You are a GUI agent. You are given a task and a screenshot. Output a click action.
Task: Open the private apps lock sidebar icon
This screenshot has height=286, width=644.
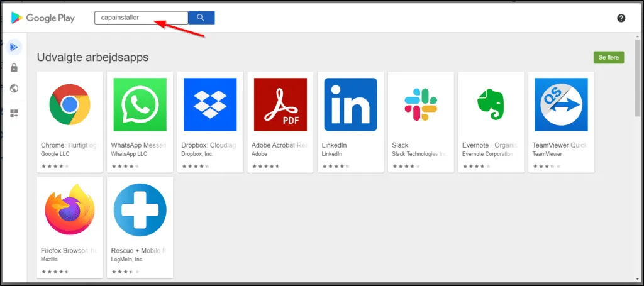pyautogui.click(x=14, y=68)
